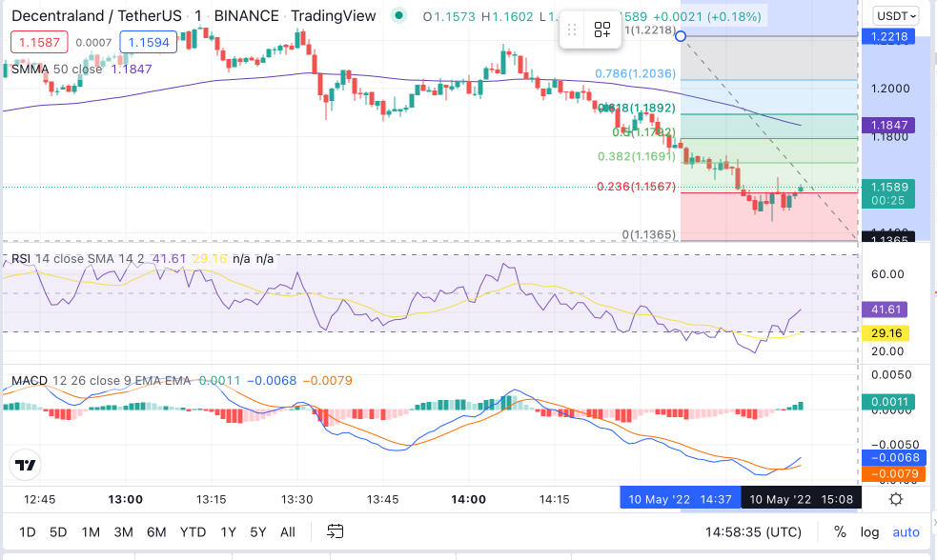Image resolution: width=937 pixels, height=560 pixels.
Task: Click the 0.0011 MACD histogram label
Action: tap(888, 402)
